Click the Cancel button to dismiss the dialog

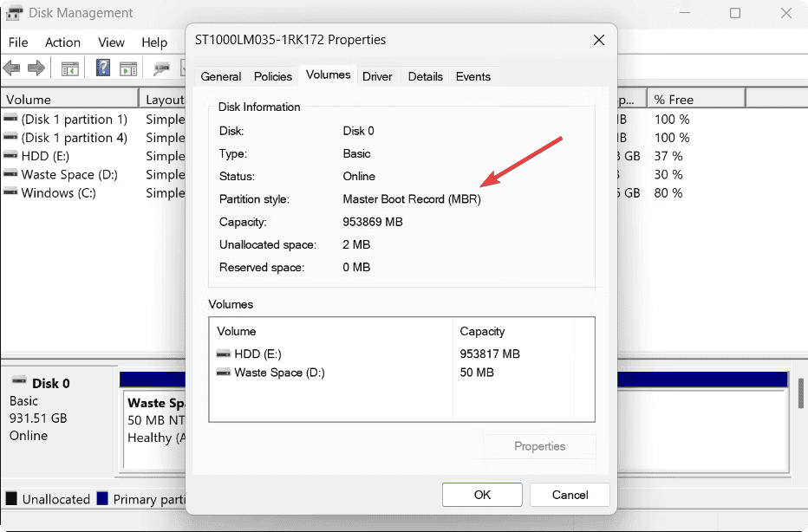pos(570,494)
